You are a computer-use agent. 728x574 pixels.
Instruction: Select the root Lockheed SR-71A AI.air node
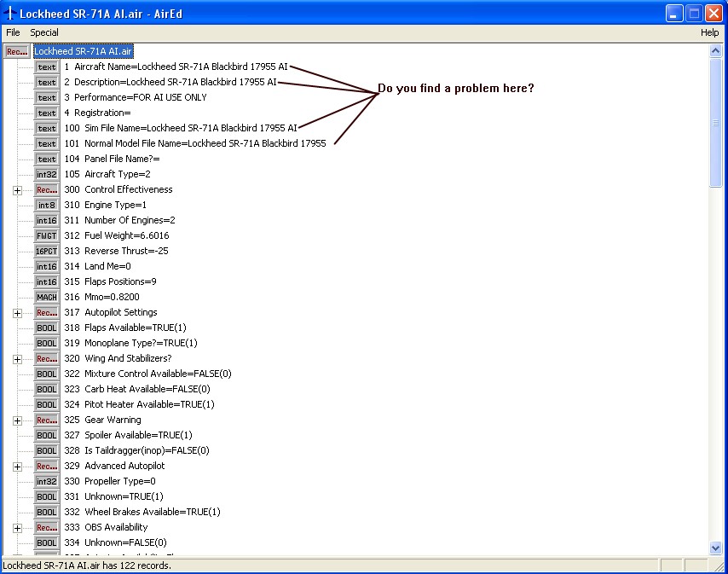pyautogui.click(x=83, y=51)
